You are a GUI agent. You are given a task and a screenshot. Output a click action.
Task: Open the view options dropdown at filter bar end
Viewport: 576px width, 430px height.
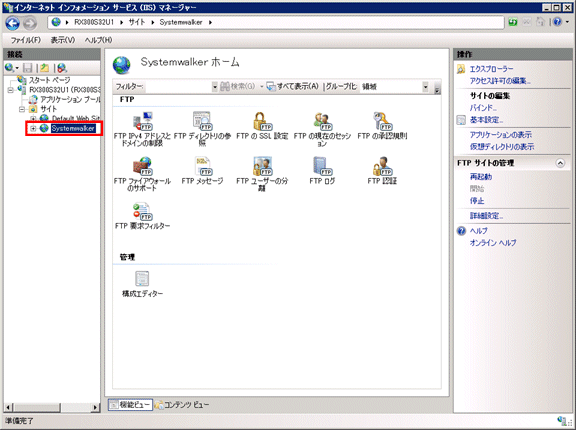[437, 88]
